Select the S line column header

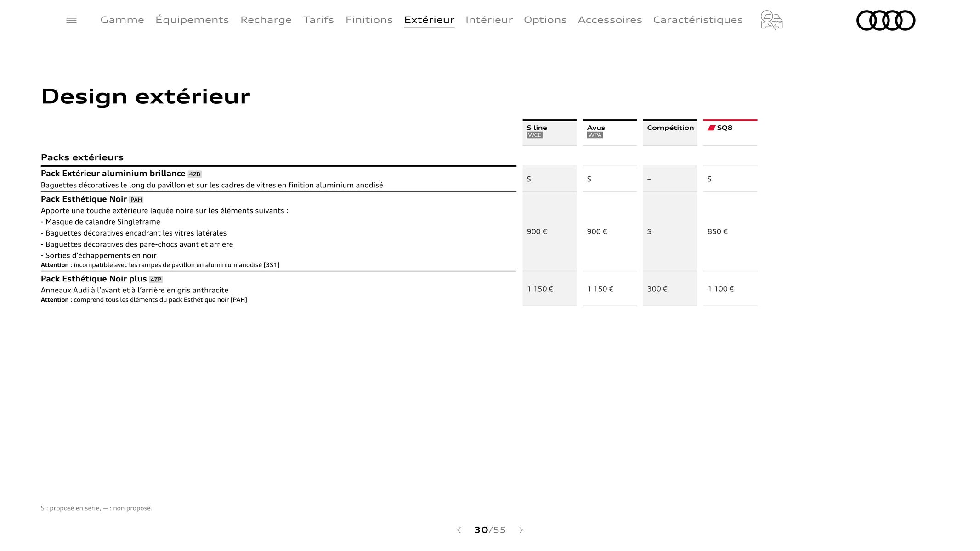(549, 132)
